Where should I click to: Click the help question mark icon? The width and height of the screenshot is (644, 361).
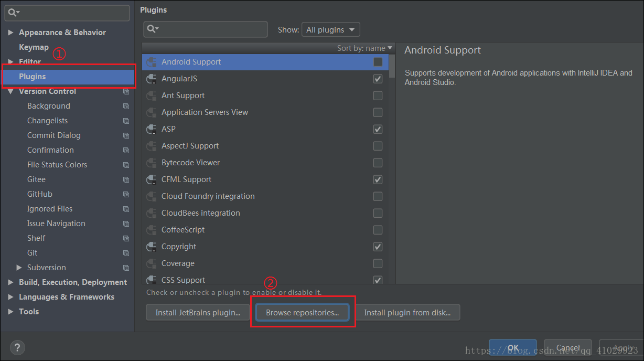pyautogui.click(x=17, y=347)
